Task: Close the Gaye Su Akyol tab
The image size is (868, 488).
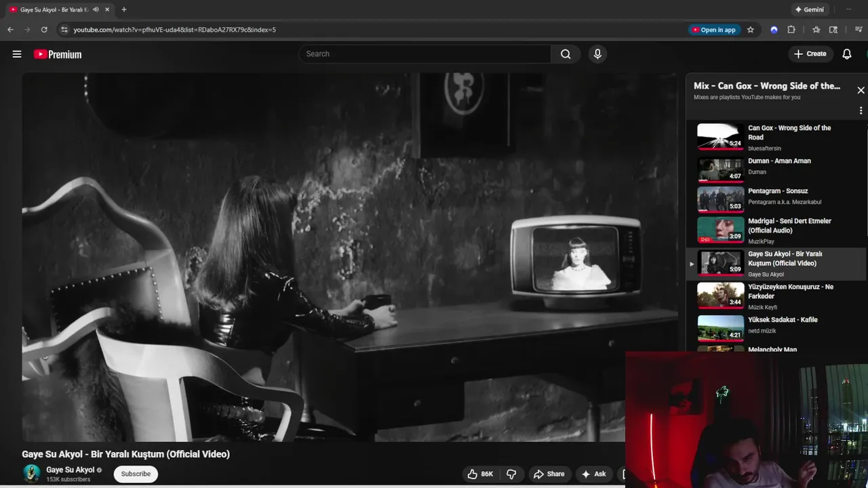Action: (x=107, y=9)
